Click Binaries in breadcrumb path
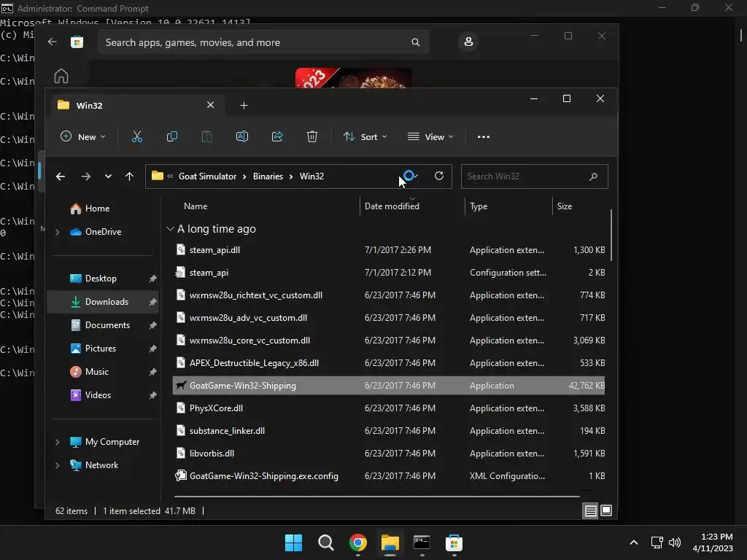The image size is (747, 560). (x=268, y=176)
